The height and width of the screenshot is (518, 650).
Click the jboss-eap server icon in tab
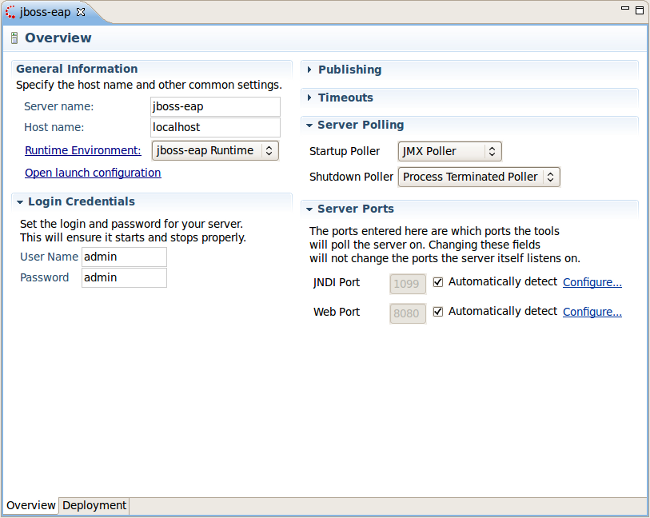[10, 12]
